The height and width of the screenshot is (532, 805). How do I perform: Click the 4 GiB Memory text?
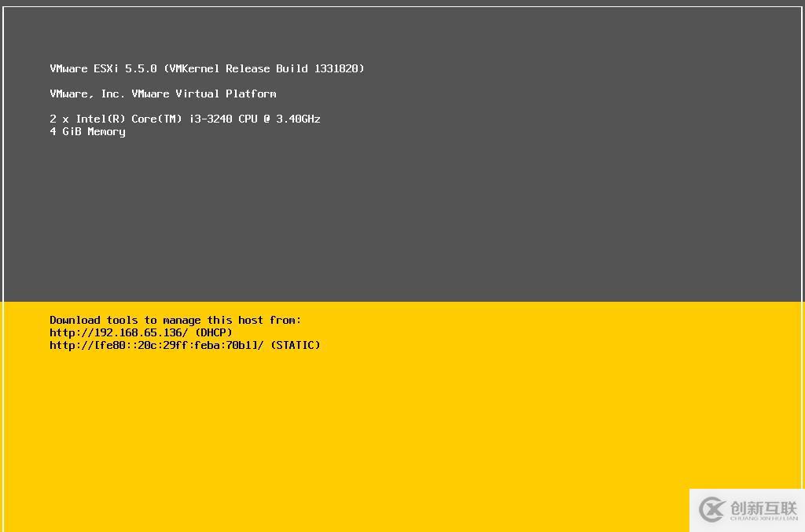pos(87,132)
